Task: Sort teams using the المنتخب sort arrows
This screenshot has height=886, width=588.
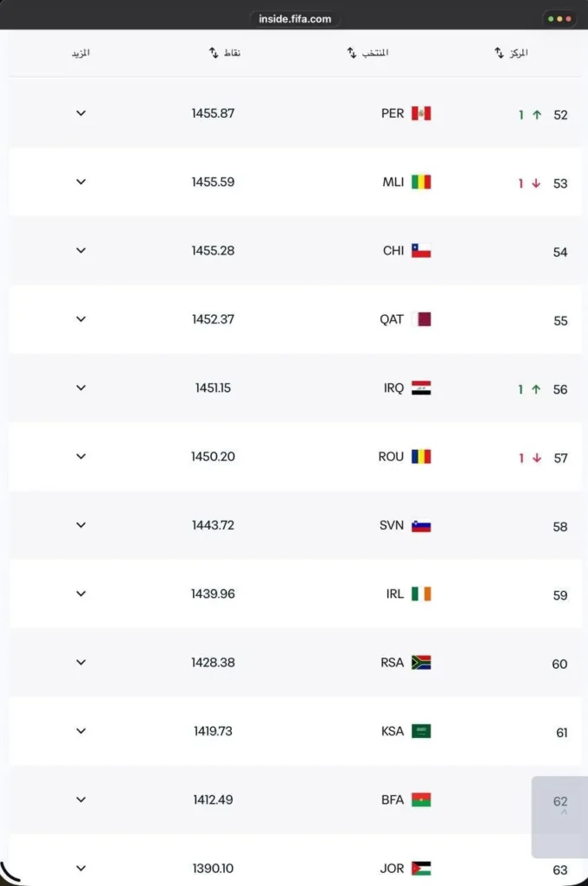Action: click(351, 53)
